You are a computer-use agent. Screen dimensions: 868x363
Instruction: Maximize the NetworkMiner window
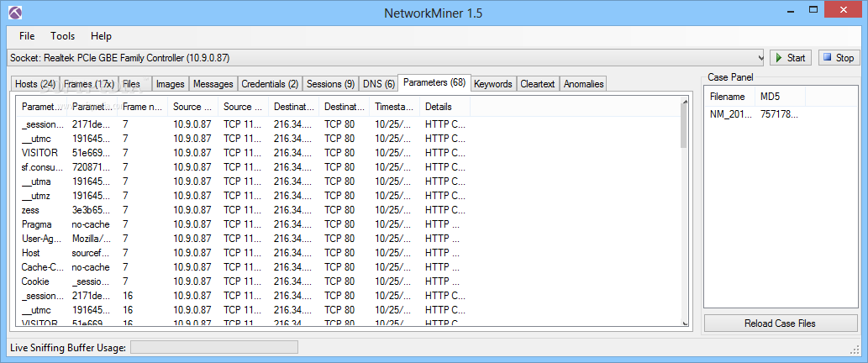click(x=813, y=9)
